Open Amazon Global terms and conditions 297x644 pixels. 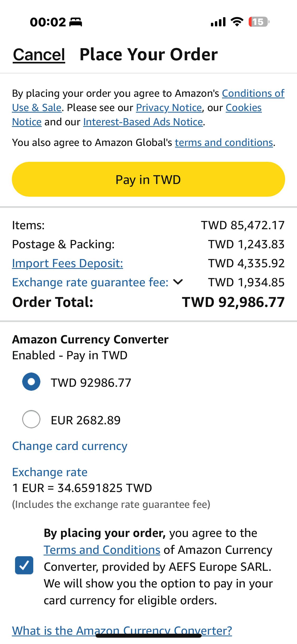[x=224, y=142]
